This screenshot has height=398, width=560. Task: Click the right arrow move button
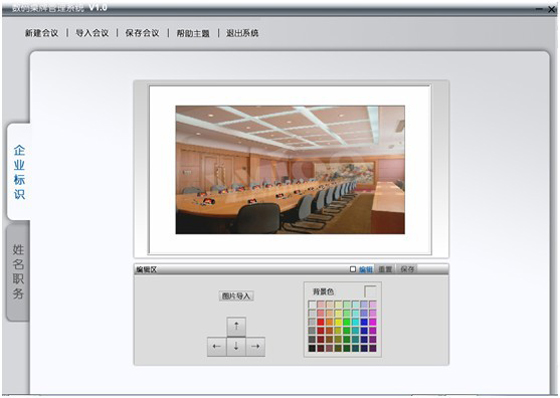click(x=255, y=347)
